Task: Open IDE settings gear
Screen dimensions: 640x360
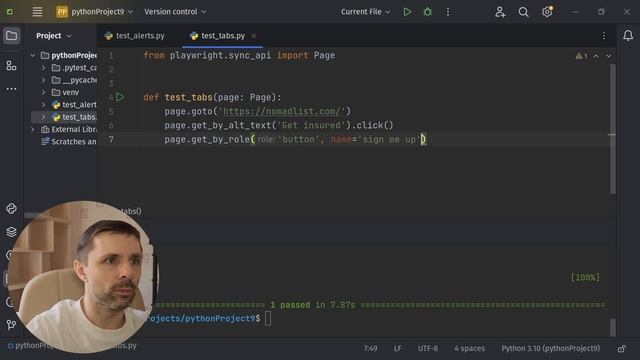Action: (x=547, y=12)
